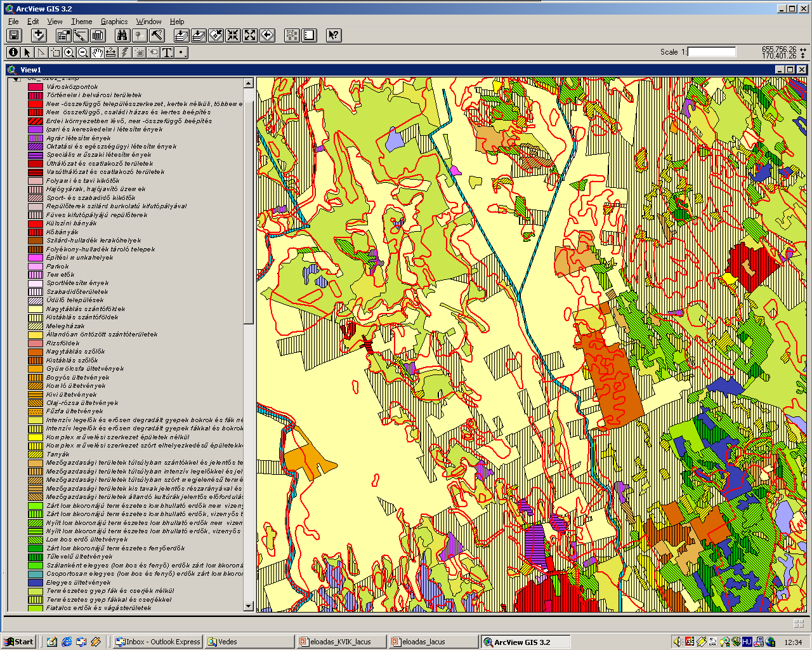Switch to eloadas_KVIK_lacus taskbar button
Image resolution: width=812 pixels, height=650 pixels.
[343, 642]
